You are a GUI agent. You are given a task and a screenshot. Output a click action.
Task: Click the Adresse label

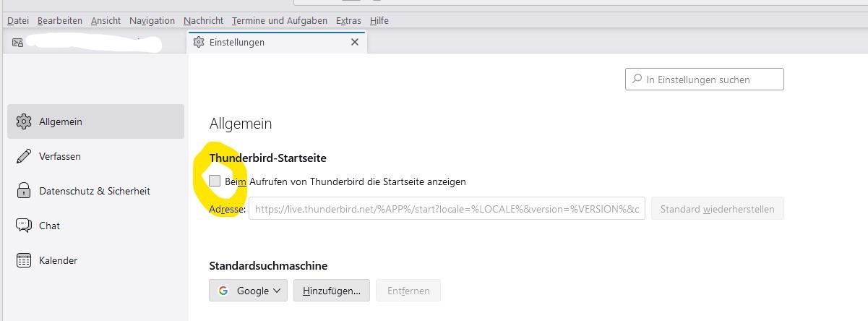point(228,210)
